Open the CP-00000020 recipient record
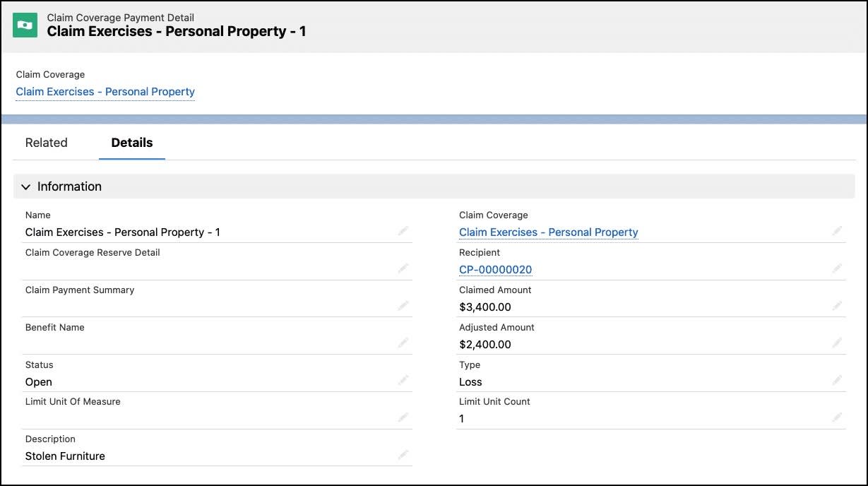The image size is (868, 486). coord(495,269)
